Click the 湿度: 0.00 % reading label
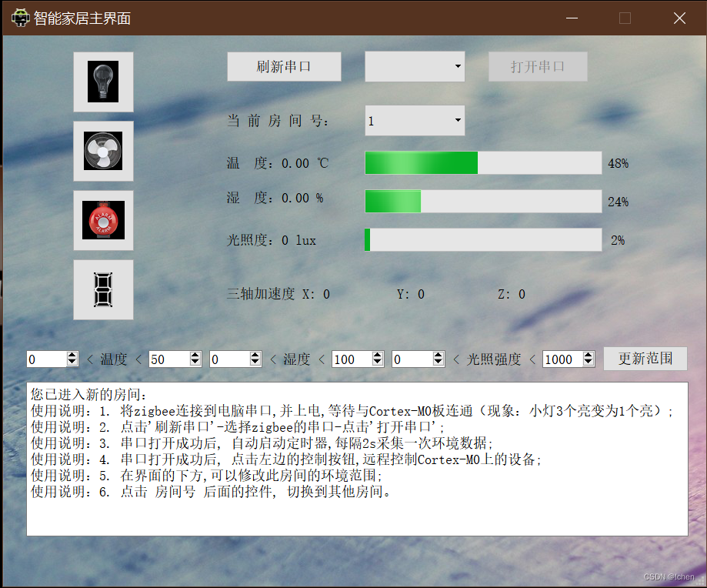The width and height of the screenshot is (707, 588). tap(275, 198)
